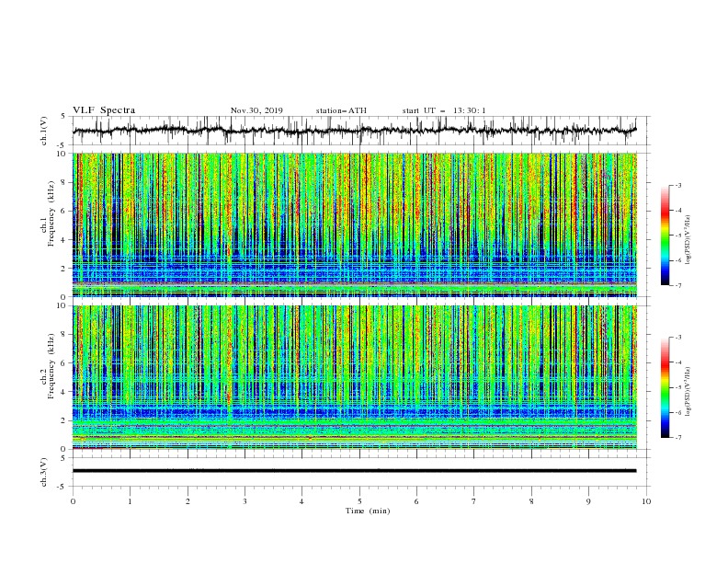Viewport: 728px width, 563px height.
Task: Click the "-7" label on ch.1 color bar
Action: (x=677, y=285)
